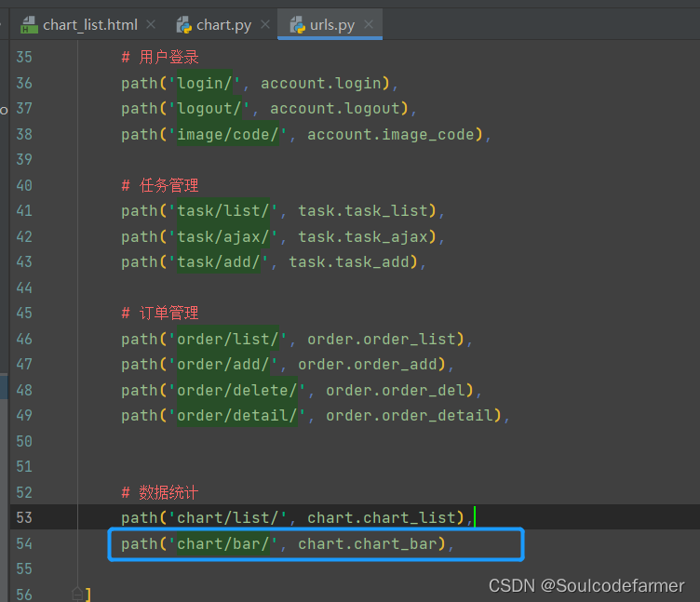Click order.order_list on line 46
This screenshot has height=602, width=700.
pyautogui.click(x=382, y=340)
